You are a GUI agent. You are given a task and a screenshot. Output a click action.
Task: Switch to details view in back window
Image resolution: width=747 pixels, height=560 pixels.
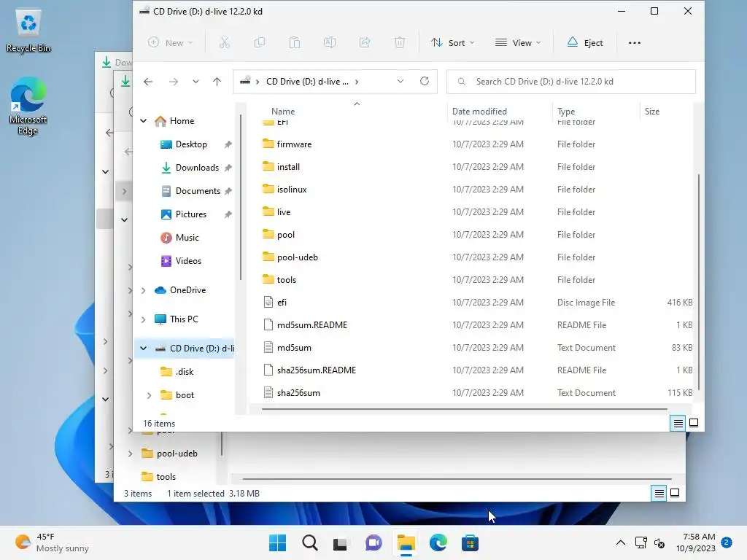coord(659,494)
